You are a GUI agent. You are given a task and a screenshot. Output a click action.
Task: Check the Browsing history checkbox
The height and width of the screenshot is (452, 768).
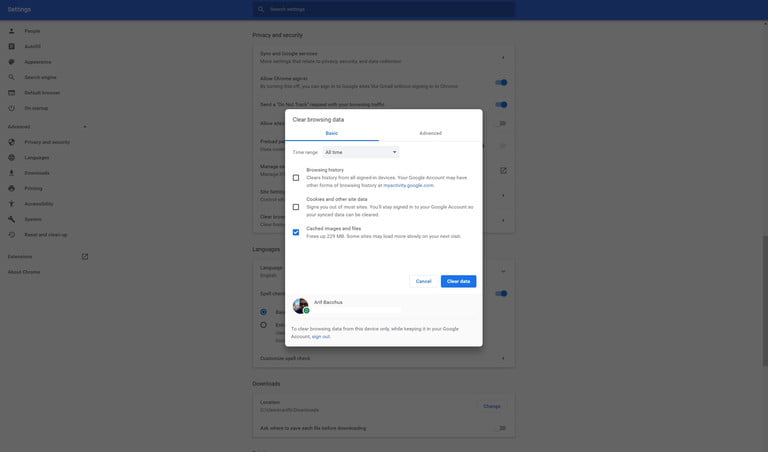point(296,178)
